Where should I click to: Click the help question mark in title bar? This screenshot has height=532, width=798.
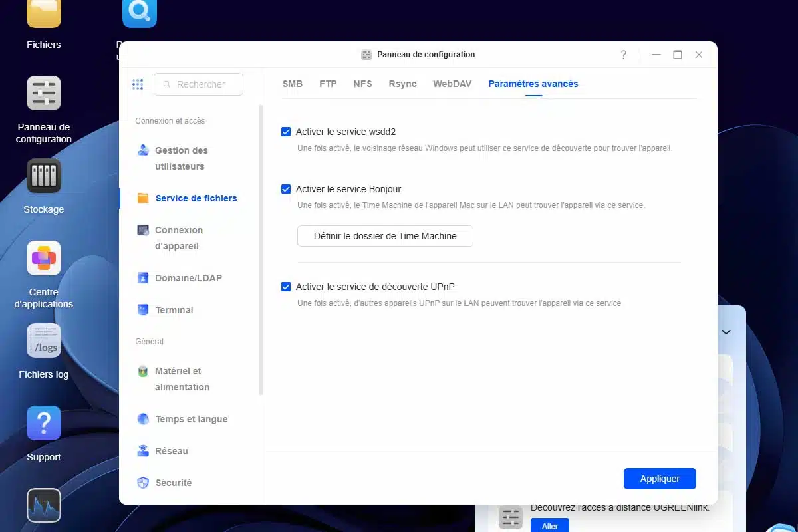click(x=623, y=55)
